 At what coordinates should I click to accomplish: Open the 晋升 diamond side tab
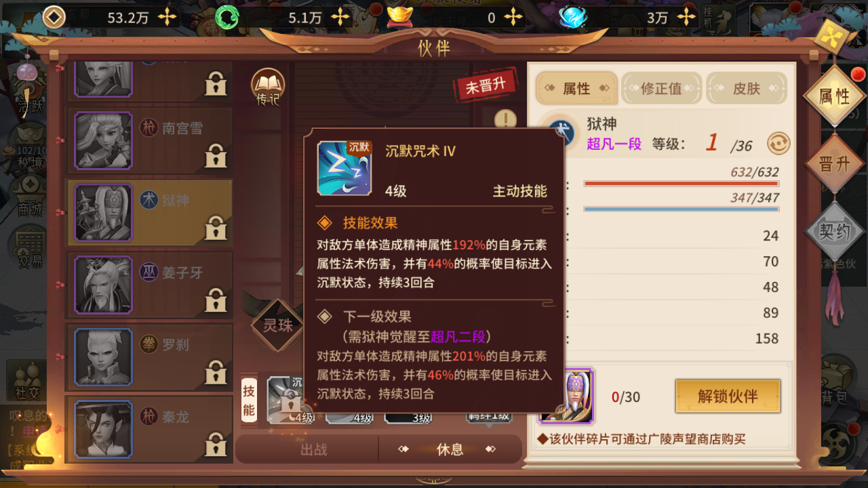(834, 165)
